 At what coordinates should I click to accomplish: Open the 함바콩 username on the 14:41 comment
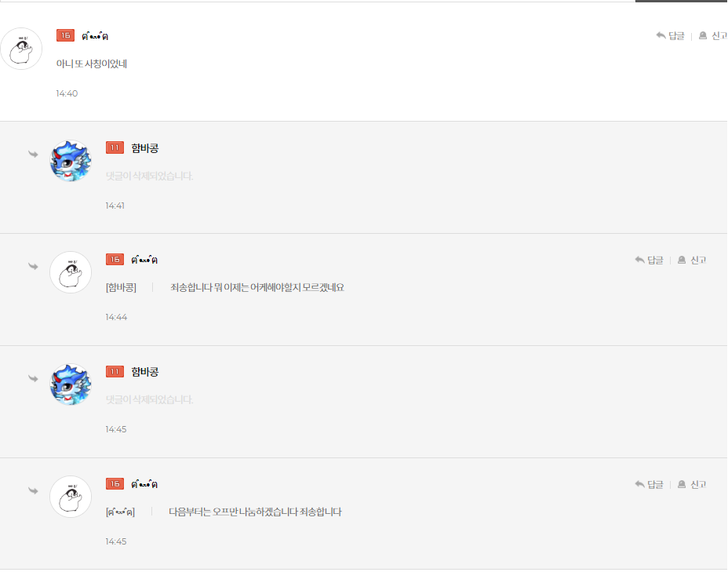point(145,148)
